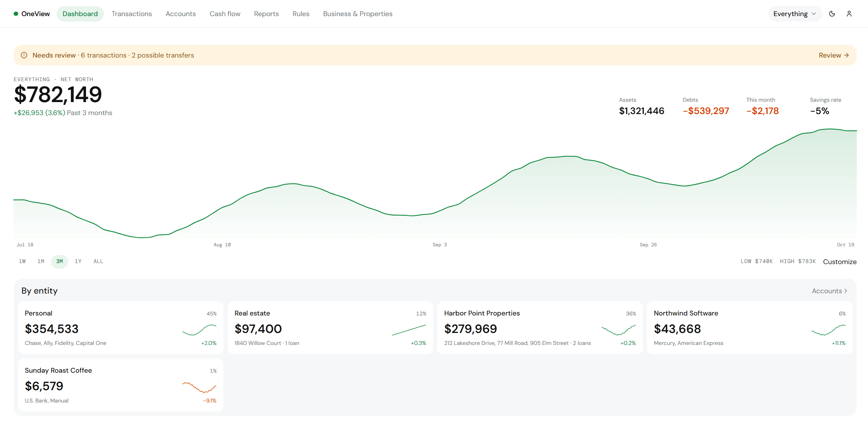The height and width of the screenshot is (421, 868).
Task: Click the Harbor Point 36% share label
Action: pos(631,314)
